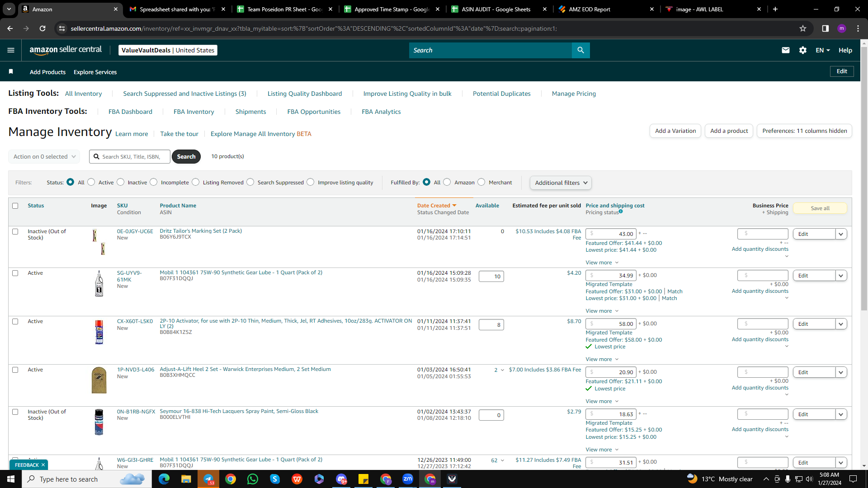Open the Shipments menu link

[251, 112]
